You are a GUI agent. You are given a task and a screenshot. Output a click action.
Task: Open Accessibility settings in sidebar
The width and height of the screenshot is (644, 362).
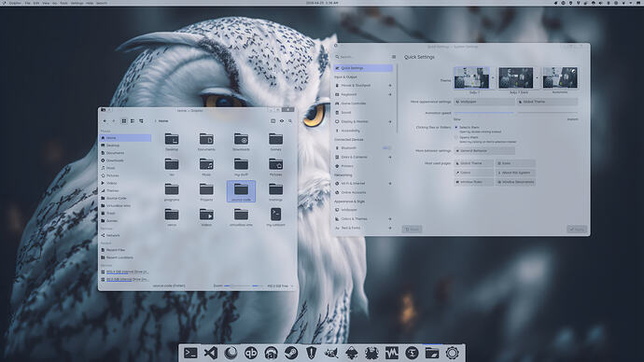363,131
